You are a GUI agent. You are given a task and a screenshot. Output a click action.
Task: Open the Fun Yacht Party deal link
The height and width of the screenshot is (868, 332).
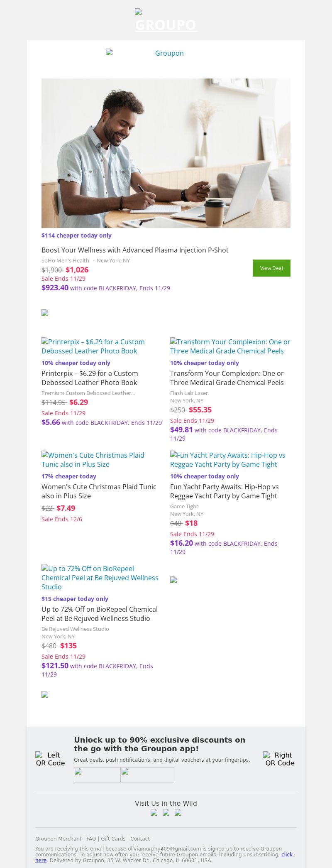coord(227,460)
